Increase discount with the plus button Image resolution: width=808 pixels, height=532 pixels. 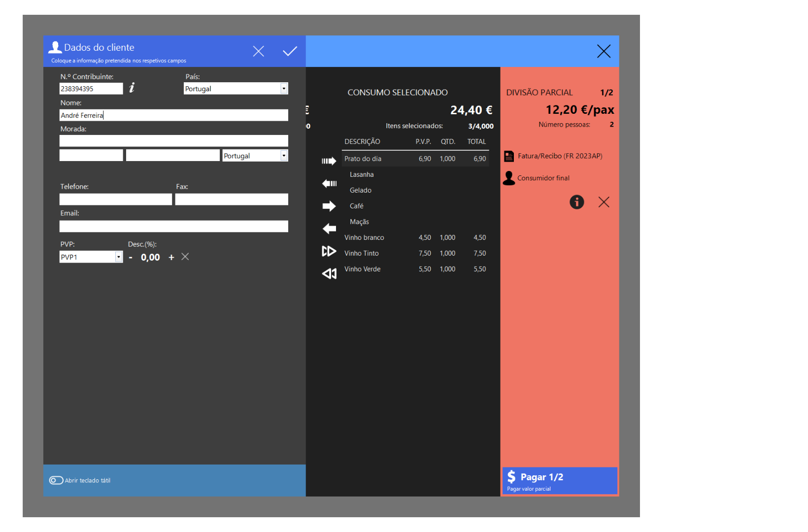click(171, 257)
